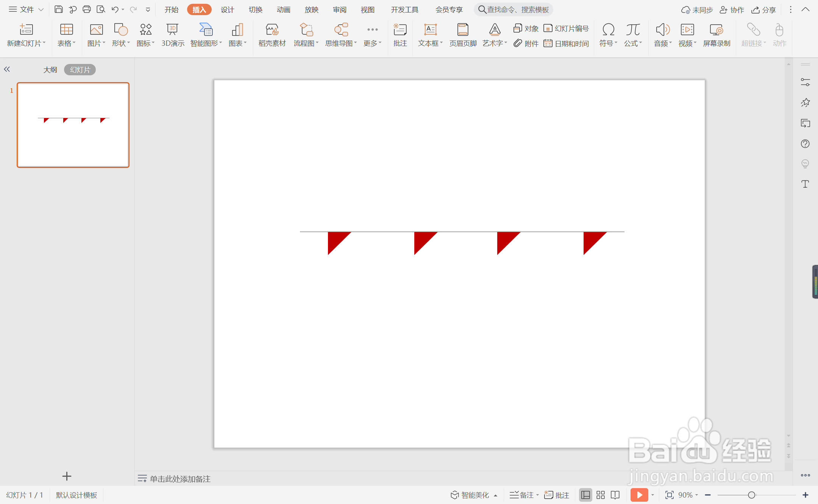Open 页眉页脚 header and footer
The image size is (818, 504).
[463, 35]
